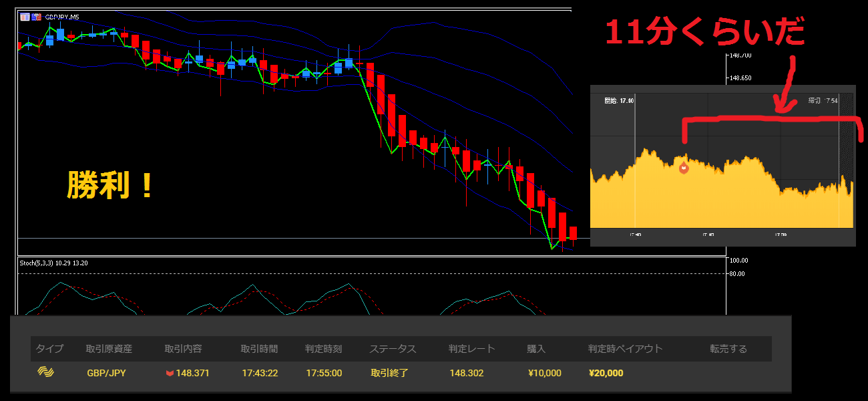
Task: Sort by 取引原資産 column header
Action: click(109, 349)
